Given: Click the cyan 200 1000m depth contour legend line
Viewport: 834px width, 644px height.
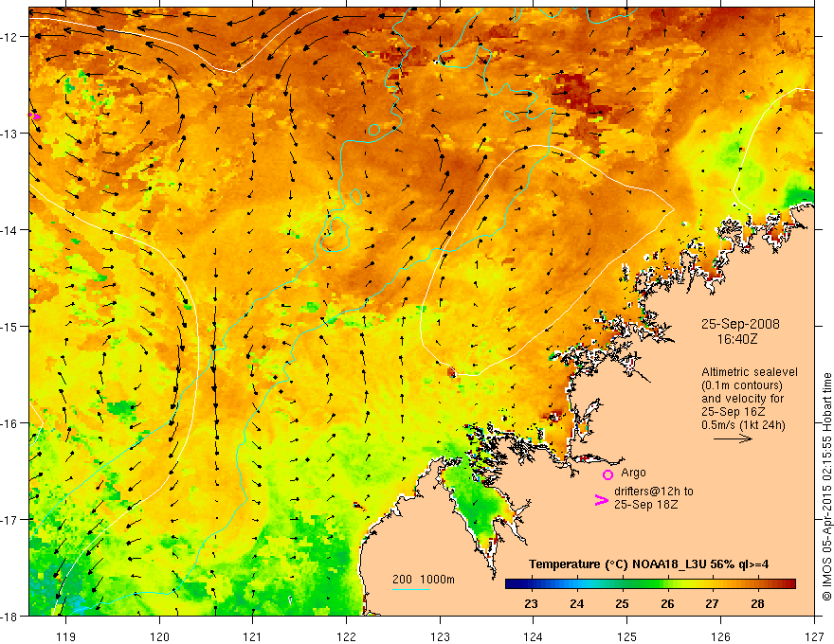Looking at the screenshot, I should click(411, 589).
